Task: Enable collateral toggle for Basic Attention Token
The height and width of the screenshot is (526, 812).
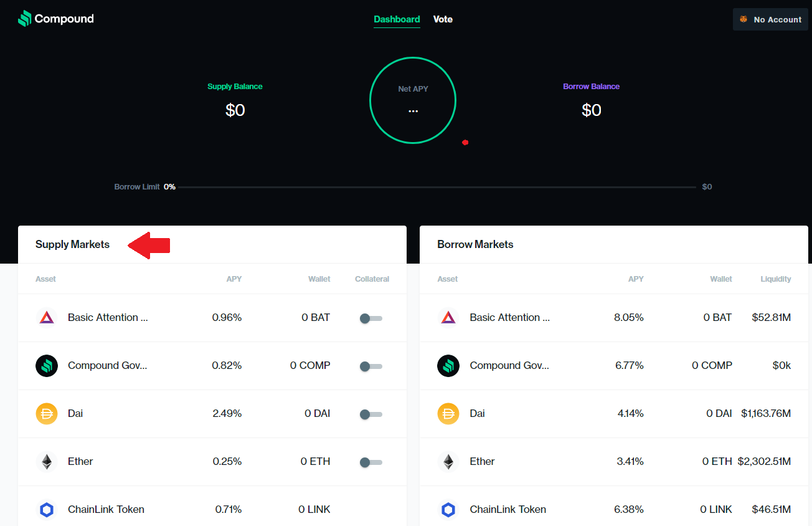Action: pos(371,318)
